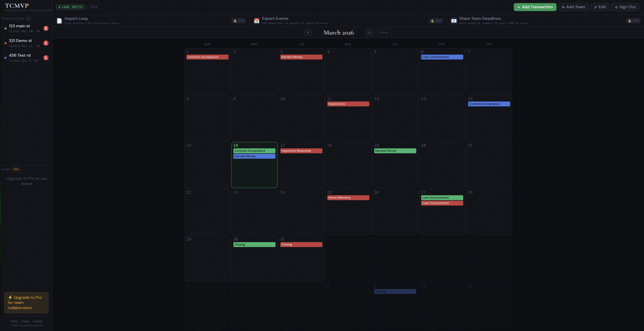
Task: Click the lightning bolt on the Upgrade banner
Action: (10, 297)
